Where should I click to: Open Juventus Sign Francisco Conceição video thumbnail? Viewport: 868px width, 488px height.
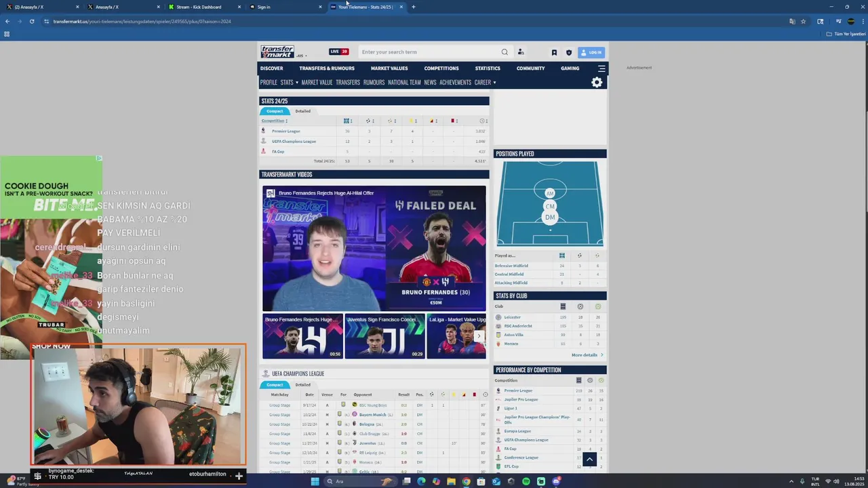pos(384,335)
